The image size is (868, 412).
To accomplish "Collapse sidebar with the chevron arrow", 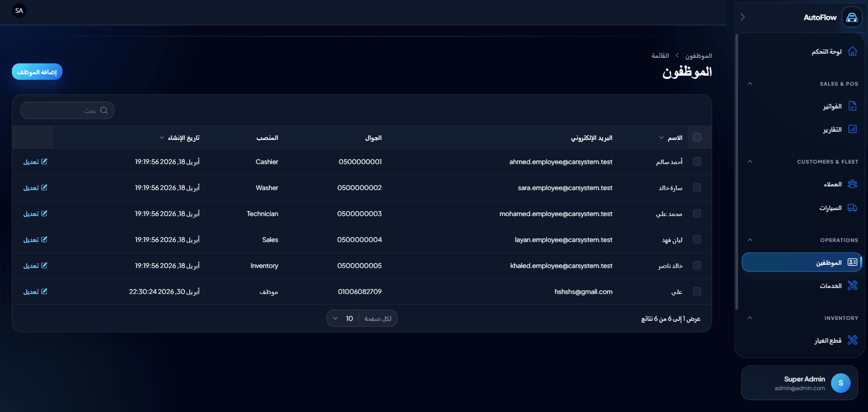I will coord(743,17).
